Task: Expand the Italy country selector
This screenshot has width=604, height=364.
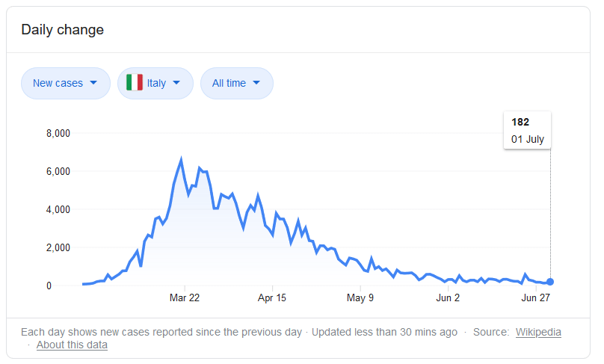Action: (155, 83)
